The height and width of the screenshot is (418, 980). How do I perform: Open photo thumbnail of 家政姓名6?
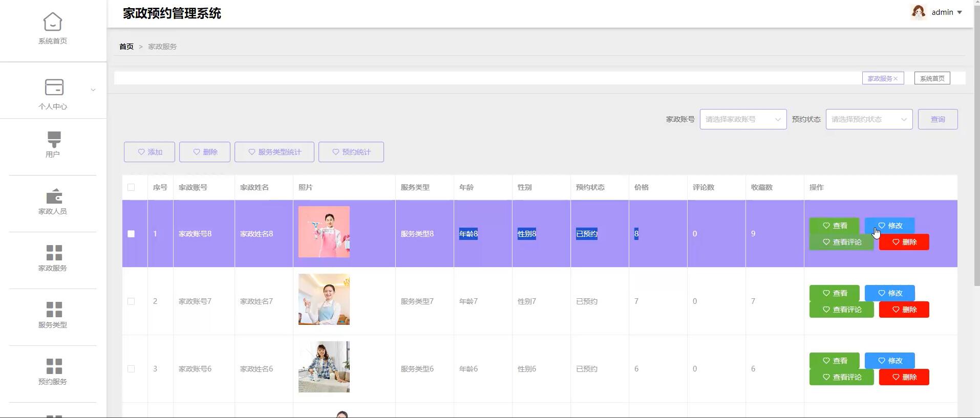click(324, 367)
